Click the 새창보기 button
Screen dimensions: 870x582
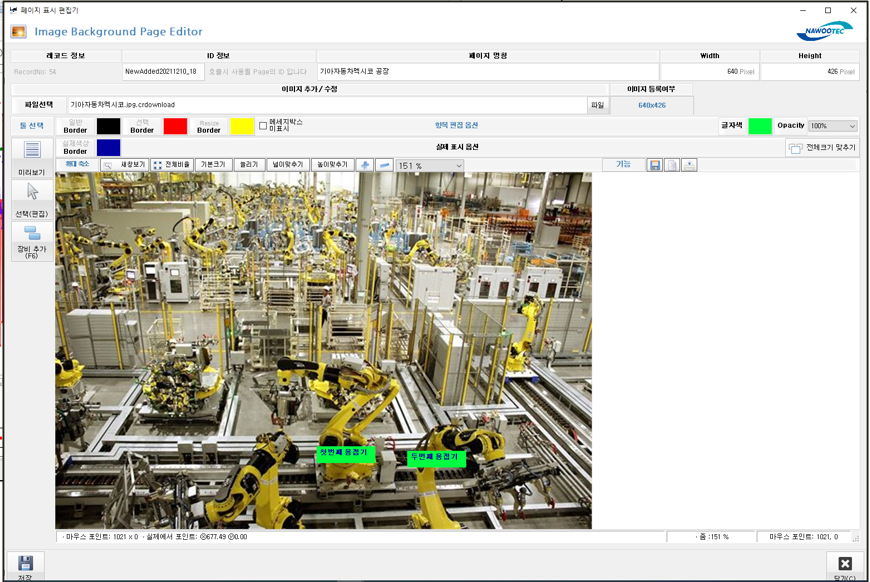pos(125,165)
